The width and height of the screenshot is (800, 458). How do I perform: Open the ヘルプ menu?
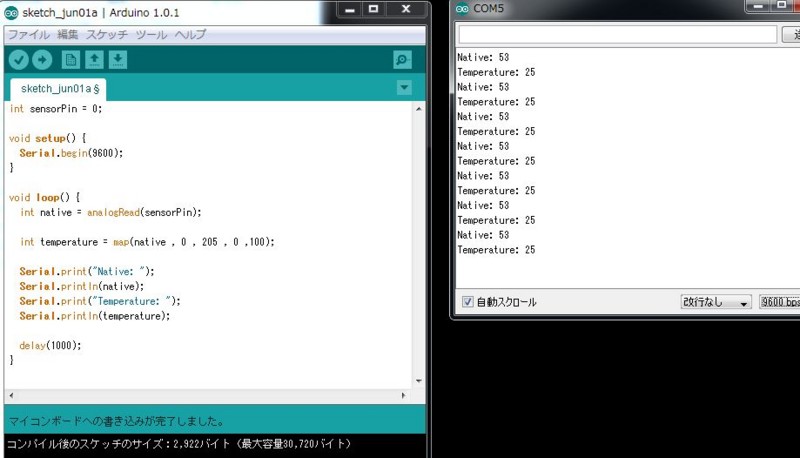190,35
